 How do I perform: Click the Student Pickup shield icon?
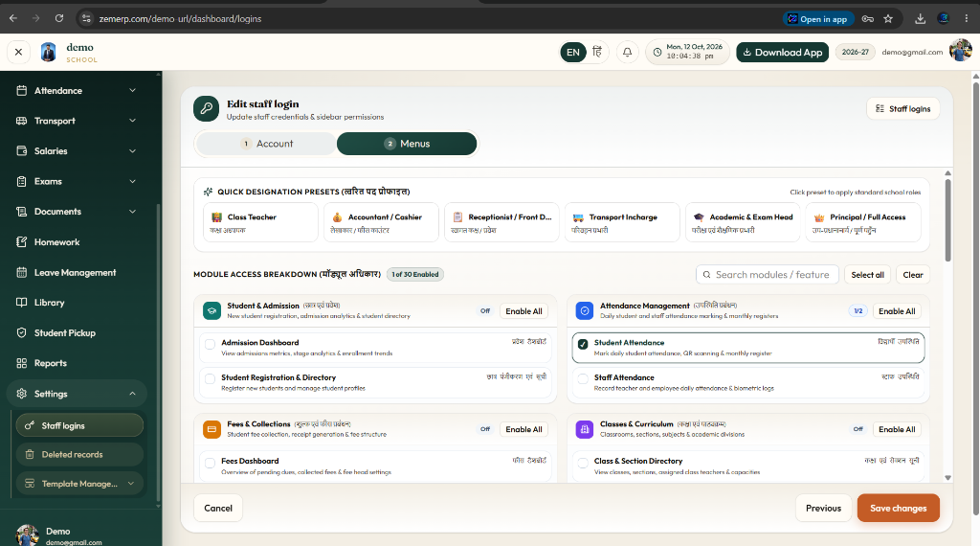(22, 332)
